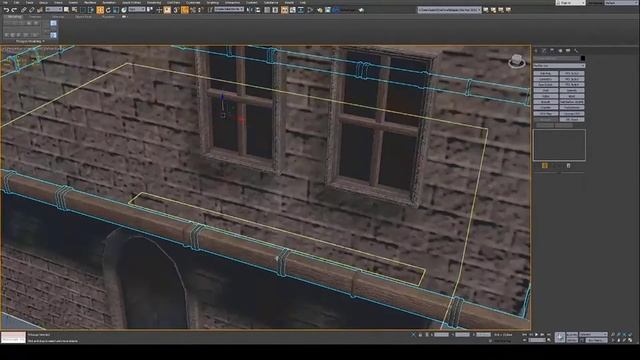The width and height of the screenshot is (640, 360).
Task: Activate the Select and Place tool
Action: (124, 10)
